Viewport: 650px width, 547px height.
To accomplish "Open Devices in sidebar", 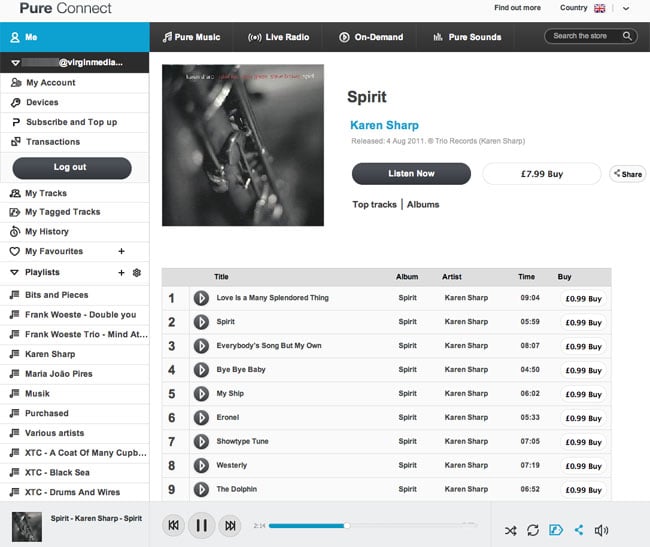I will click(x=75, y=102).
